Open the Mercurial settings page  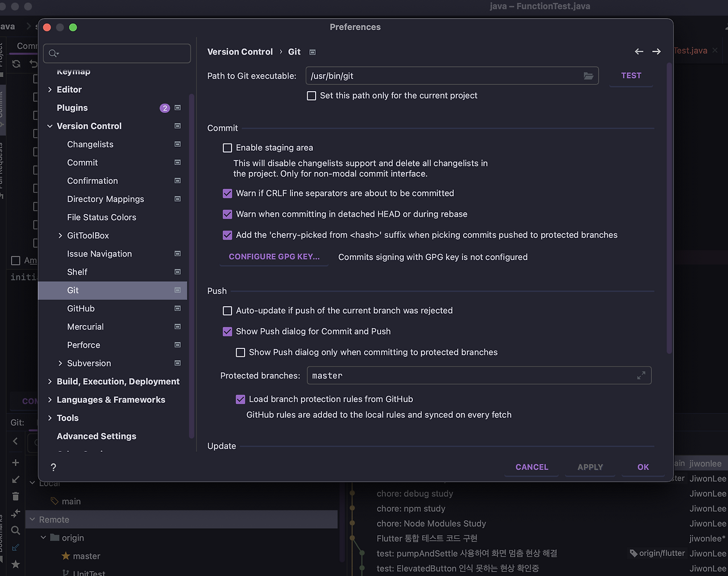pyautogui.click(x=85, y=326)
